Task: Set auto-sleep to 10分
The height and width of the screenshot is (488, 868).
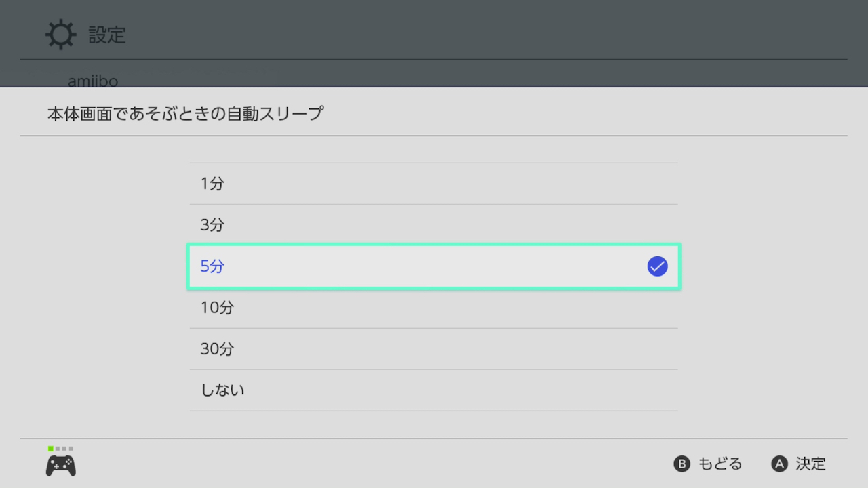Action: (434, 308)
